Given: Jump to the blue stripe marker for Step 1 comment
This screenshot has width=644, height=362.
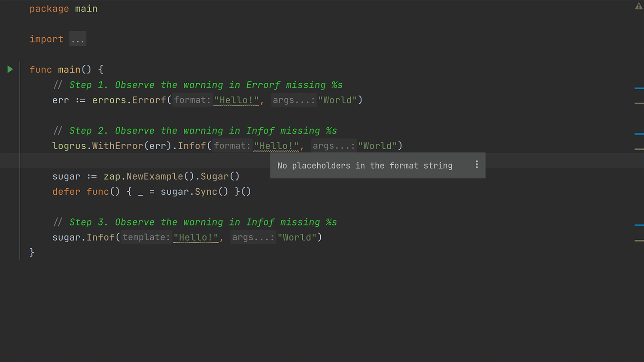Looking at the screenshot, I should click(639, 88).
